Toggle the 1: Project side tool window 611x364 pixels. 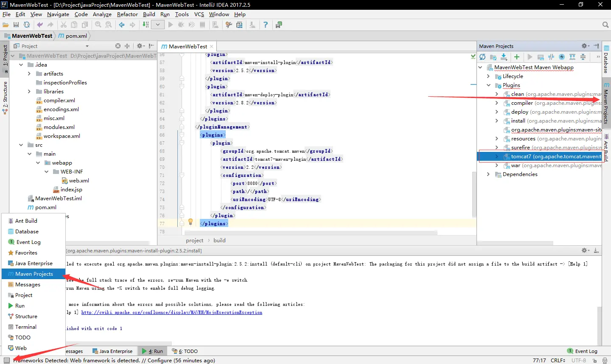pos(5,59)
